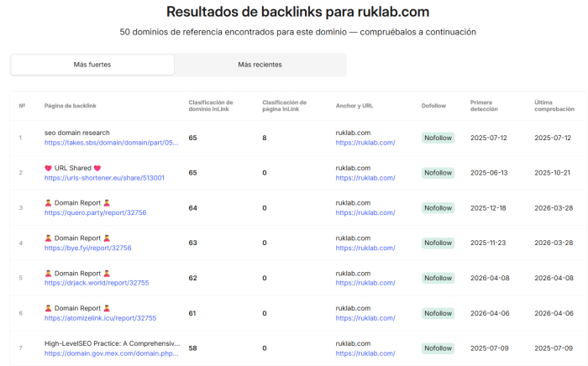The width and height of the screenshot is (588, 366).
Task: Click the Clasificación de dominio InLink column header
Action: click(211, 106)
